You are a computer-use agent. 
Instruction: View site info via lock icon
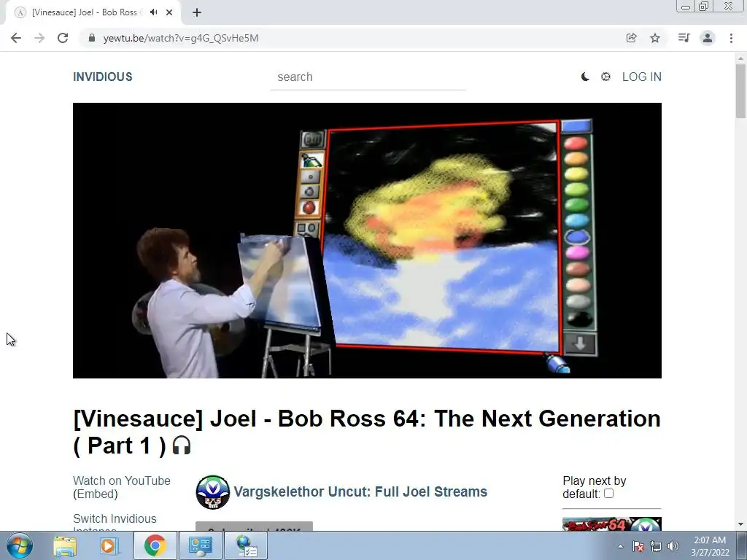tap(92, 38)
